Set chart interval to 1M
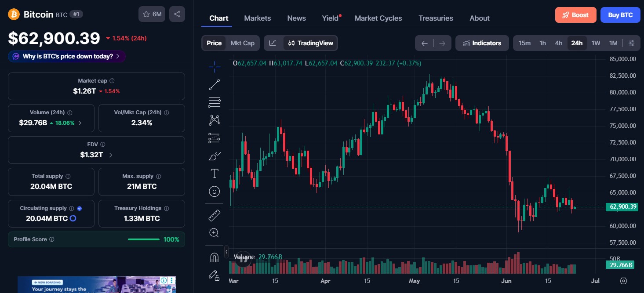Viewport: 644px width, 293px height. [x=613, y=43]
